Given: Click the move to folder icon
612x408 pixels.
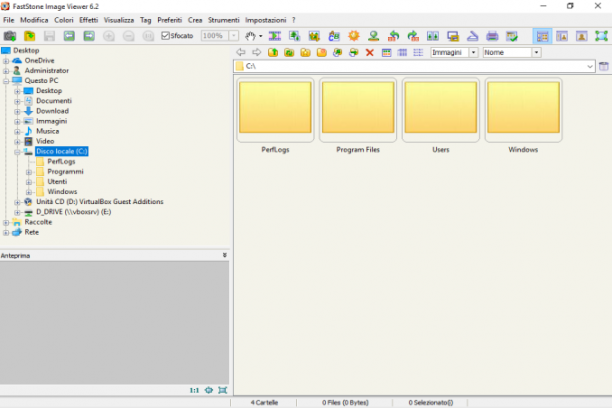Looking at the screenshot, I should (x=354, y=52).
